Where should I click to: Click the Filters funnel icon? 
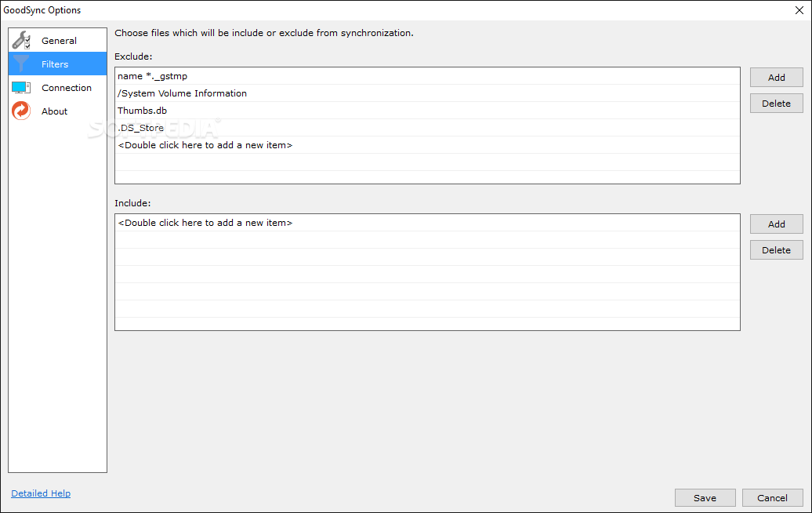click(x=21, y=64)
